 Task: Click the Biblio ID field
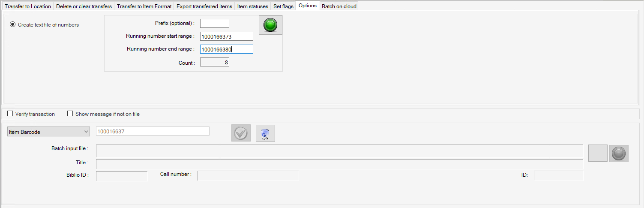[122, 176]
